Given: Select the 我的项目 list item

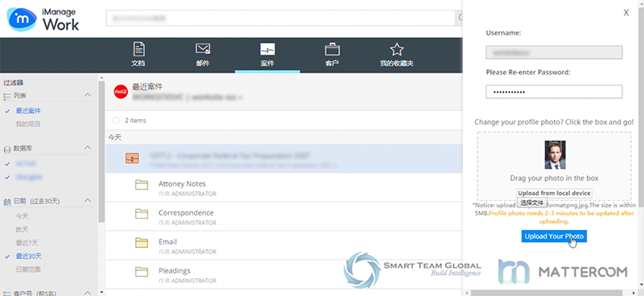Looking at the screenshot, I should (x=28, y=124).
